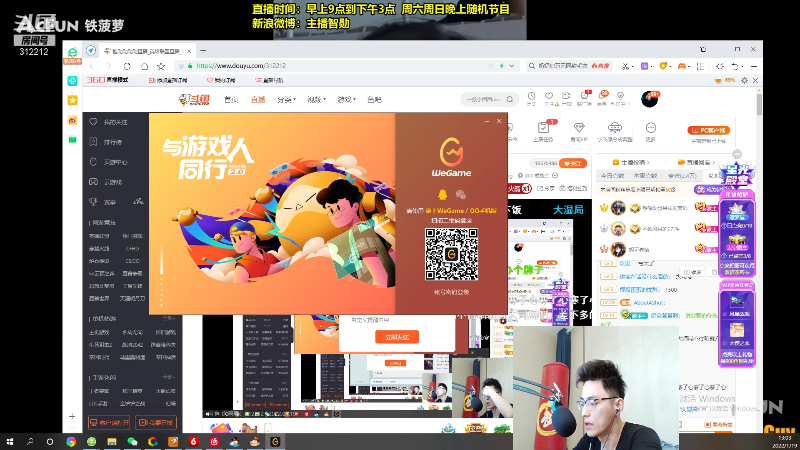The width and height of the screenshot is (800, 450).
Task: Open the favorites star in the browser toolbar
Action: [161, 66]
